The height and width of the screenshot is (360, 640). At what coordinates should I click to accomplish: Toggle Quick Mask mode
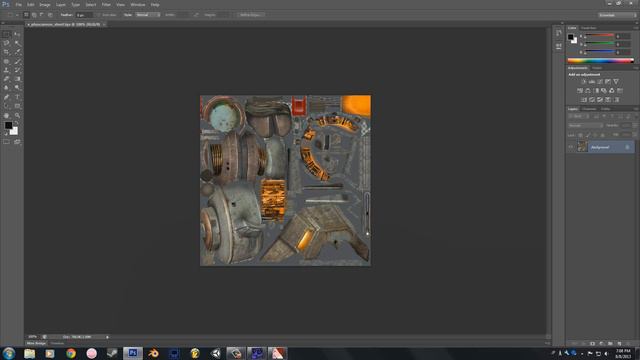click(x=7, y=142)
